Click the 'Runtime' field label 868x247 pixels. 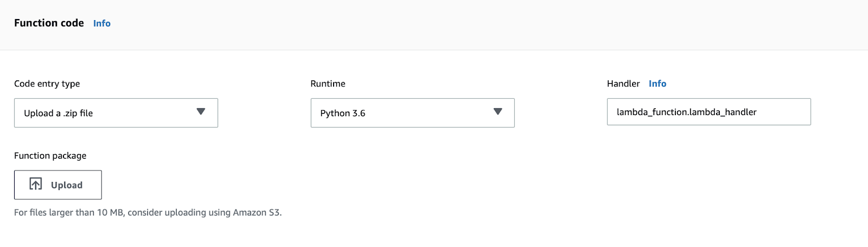(x=328, y=84)
